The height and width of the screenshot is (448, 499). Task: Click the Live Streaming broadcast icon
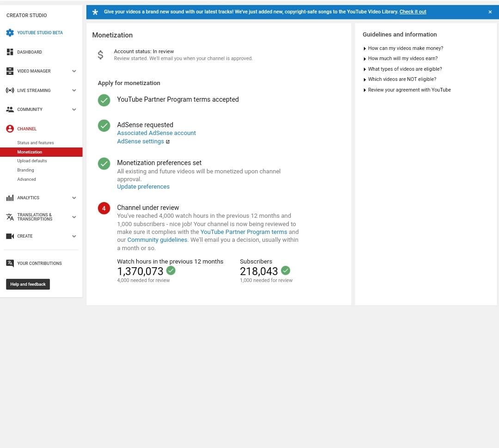click(10, 91)
